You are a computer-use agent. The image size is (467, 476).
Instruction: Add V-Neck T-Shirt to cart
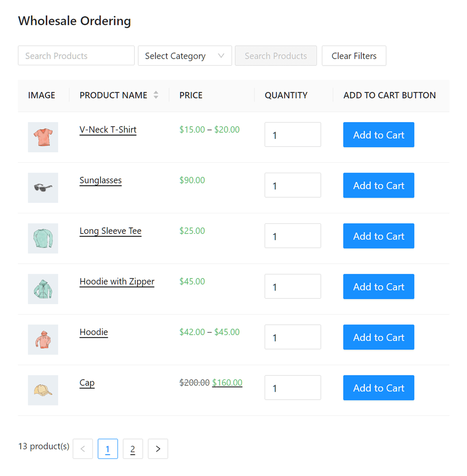click(378, 135)
